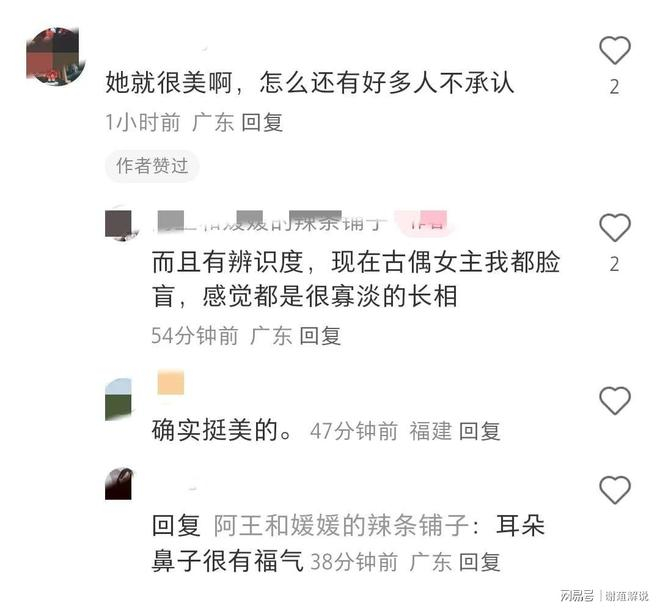
Task: Like the '耳朵鼻子很有福气' reply
Action: [615, 490]
